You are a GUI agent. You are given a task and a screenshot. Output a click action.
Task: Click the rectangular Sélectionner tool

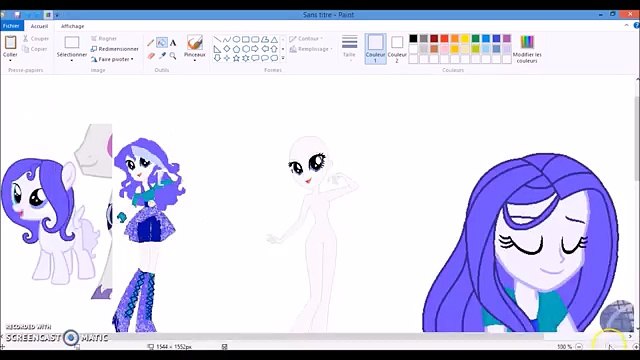[x=72, y=42]
